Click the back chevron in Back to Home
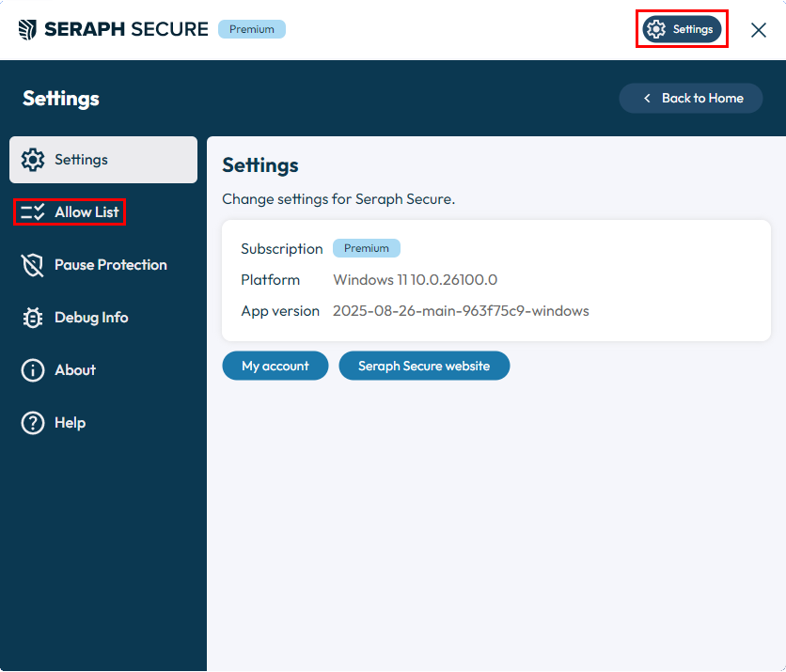The width and height of the screenshot is (786, 672). (x=647, y=99)
